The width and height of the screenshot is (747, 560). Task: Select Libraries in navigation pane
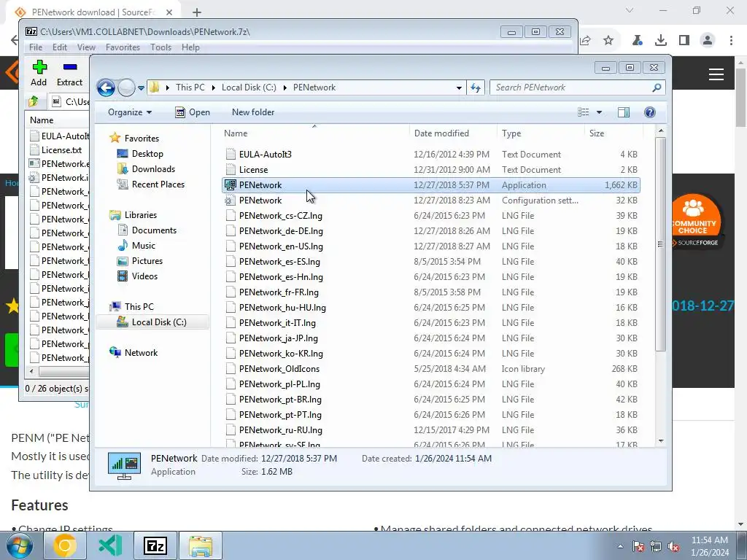(x=141, y=215)
